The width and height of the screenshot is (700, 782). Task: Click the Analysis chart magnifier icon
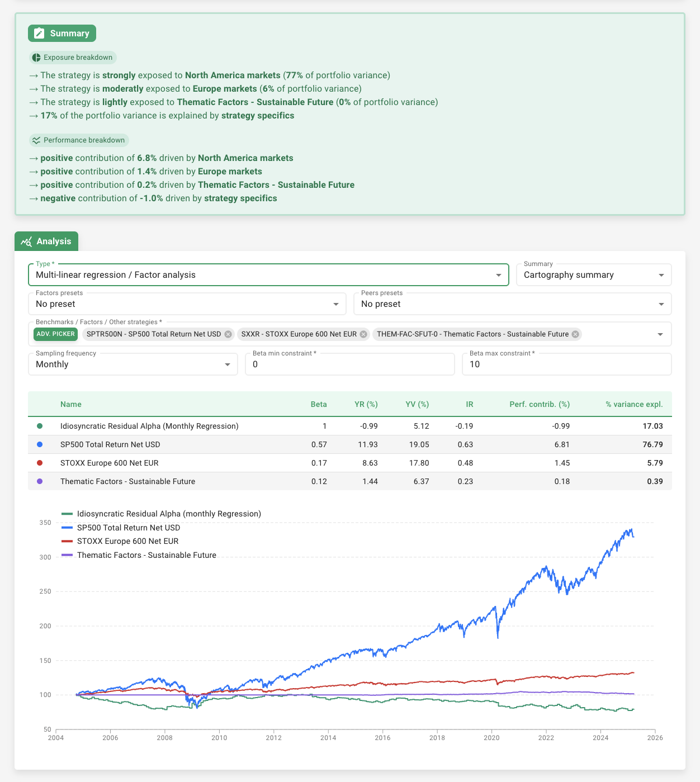(26, 241)
